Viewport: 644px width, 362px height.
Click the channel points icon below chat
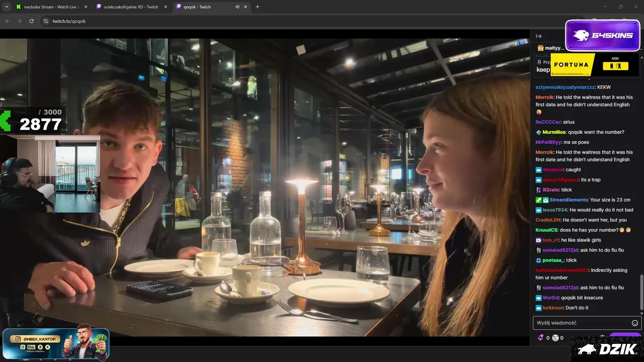555,338
